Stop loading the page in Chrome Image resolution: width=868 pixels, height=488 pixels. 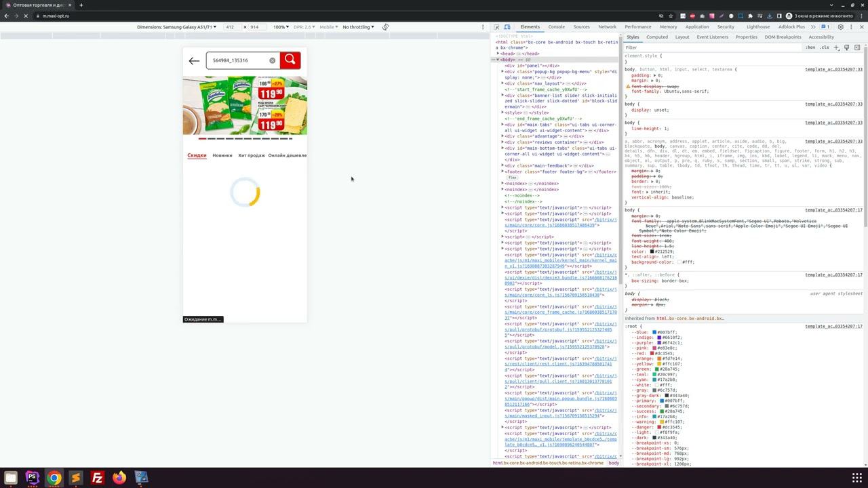(26, 16)
